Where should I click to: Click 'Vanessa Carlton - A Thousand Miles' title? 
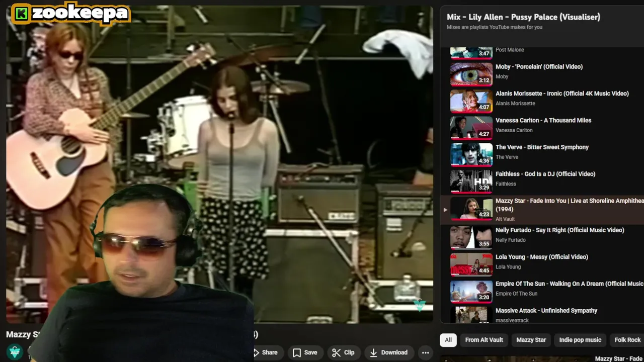click(x=543, y=120)
